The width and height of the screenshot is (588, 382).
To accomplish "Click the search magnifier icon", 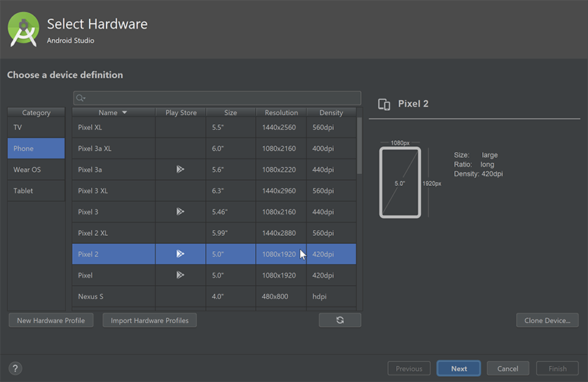I will coord(80,98).
